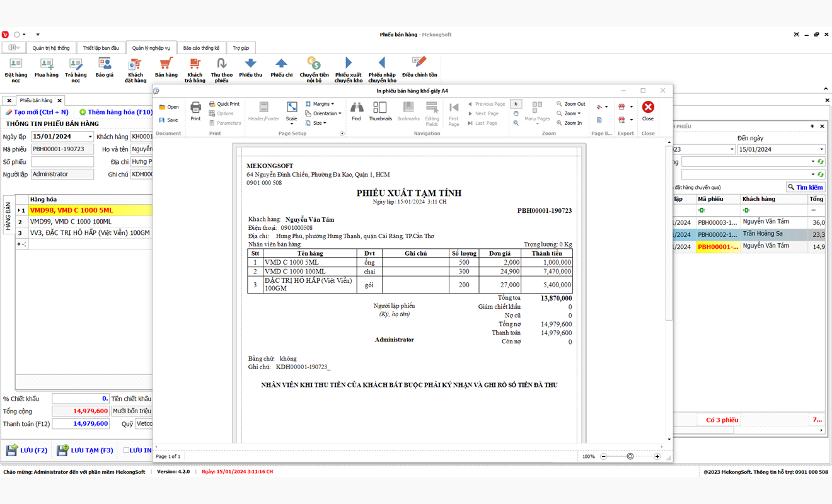Click the Trả hàng ncc icon
Viewport: 832px width, 504px height.
(x=76, y=69)
